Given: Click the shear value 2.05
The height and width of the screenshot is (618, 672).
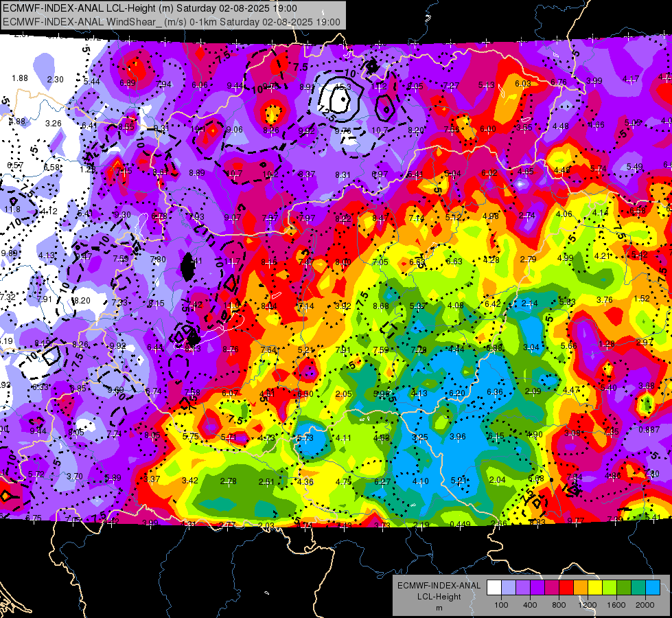Looking at the screenshot, I should tap(344, 393).
